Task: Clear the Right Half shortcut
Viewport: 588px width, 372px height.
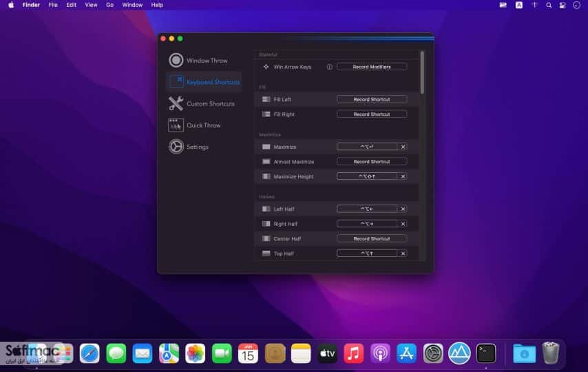Action: [x=403, y=224]
